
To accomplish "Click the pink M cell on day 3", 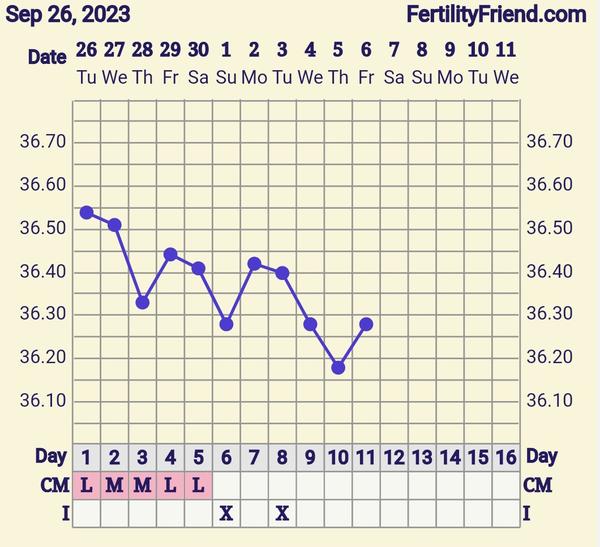I will click(142, 486).
